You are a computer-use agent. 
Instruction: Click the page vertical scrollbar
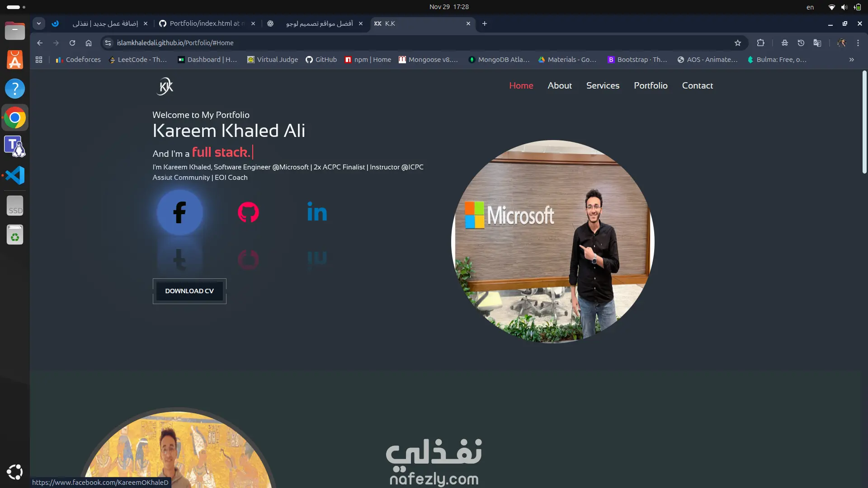[x=864, y=122]
